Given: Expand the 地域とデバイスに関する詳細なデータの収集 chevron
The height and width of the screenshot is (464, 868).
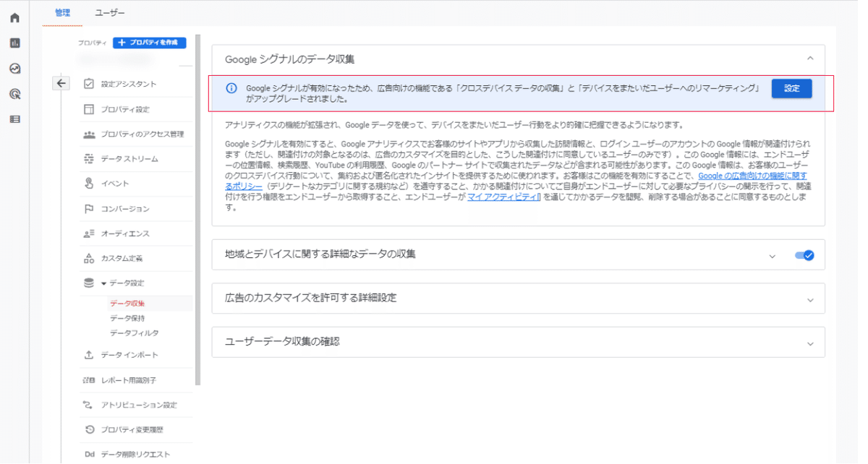Looking at the screenshot, I should (x=773, y=256).
